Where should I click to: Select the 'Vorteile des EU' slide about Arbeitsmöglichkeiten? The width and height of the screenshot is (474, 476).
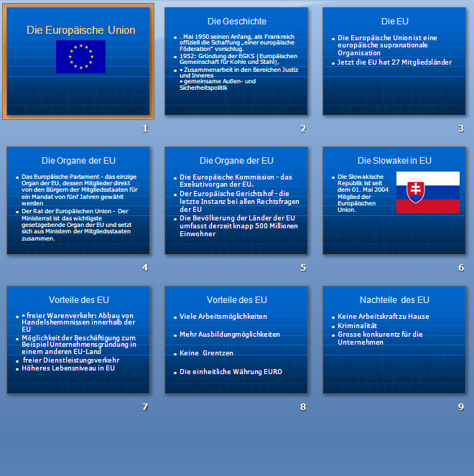(x=236, y=340)
